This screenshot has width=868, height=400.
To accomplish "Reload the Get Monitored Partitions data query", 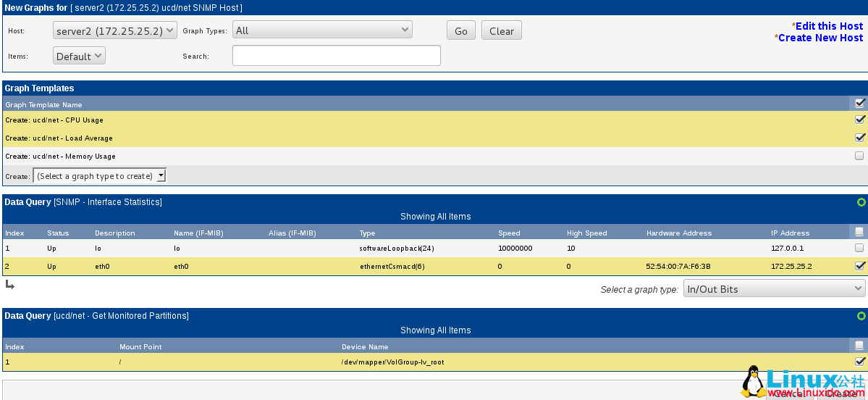I will pos(861,316).
